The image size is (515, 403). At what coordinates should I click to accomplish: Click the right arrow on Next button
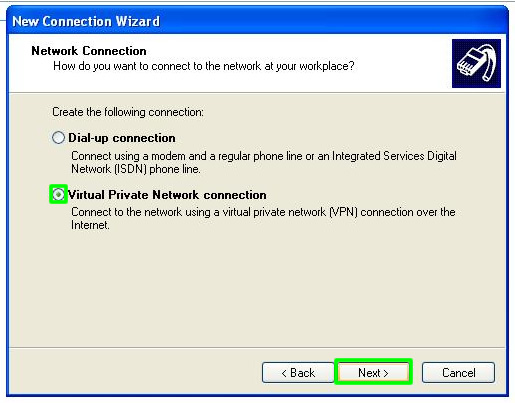386,373
